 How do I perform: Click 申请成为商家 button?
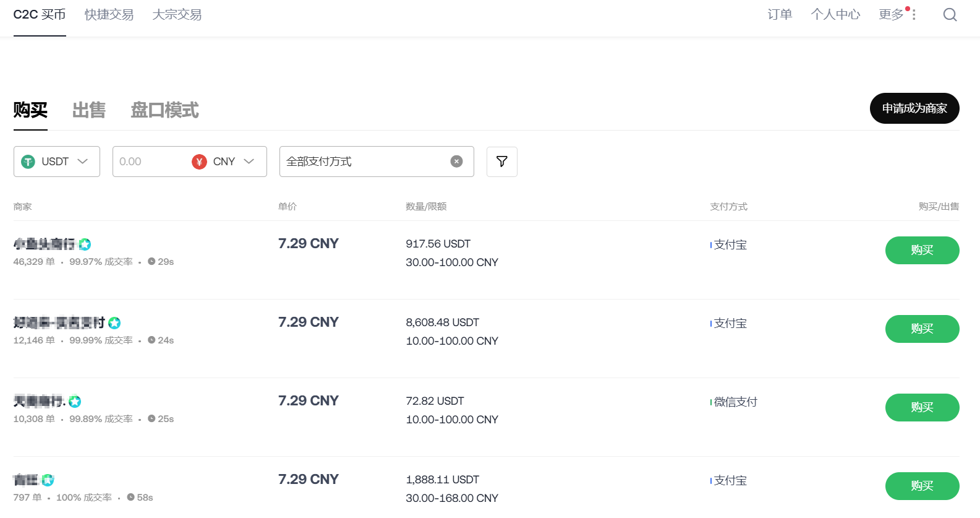pos(914,108)
